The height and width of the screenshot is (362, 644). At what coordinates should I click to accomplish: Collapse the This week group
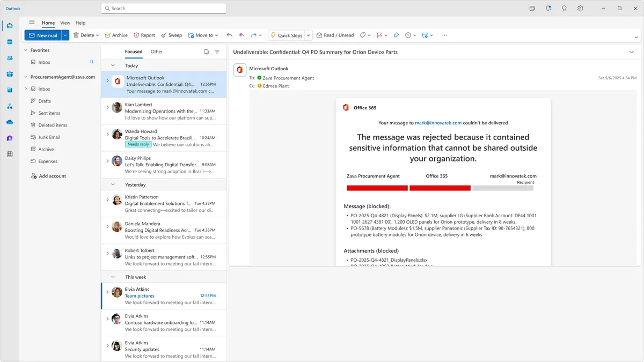point(113,277)
